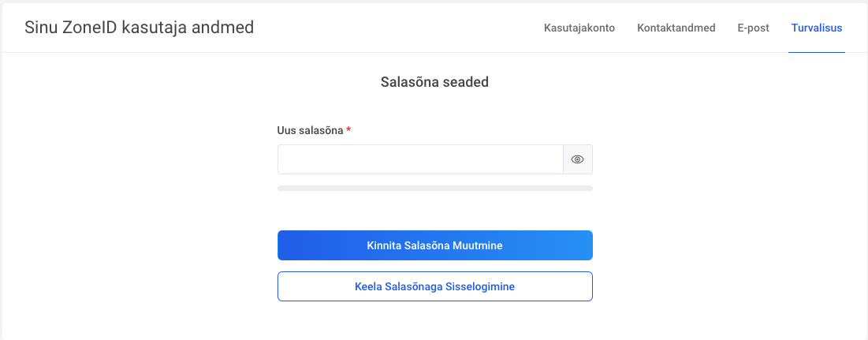Focus the new password text box
The image size is (868, 340).
[x=420, y=159]
